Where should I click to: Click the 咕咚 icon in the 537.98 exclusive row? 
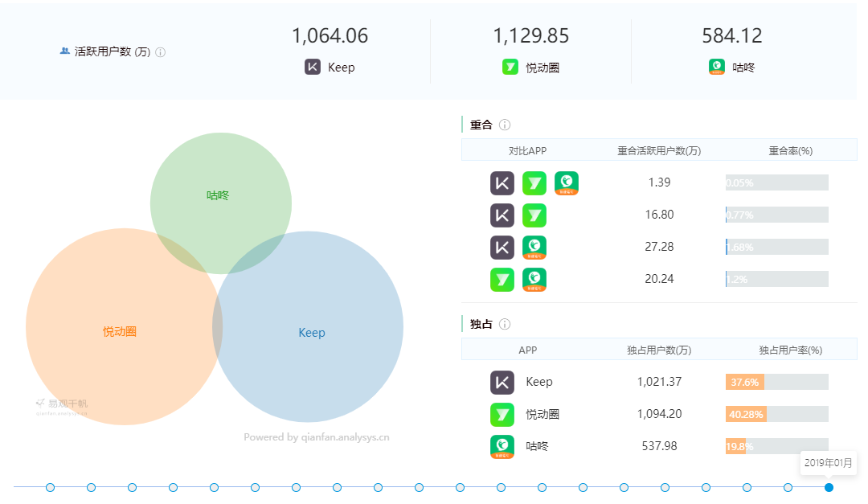click(502, 447)
